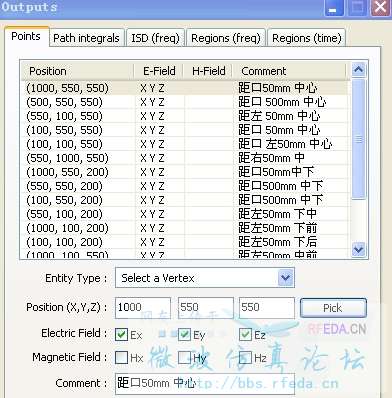
Task: Click the Comment column header
Action: pyautogui.click(x=289, y=71)
